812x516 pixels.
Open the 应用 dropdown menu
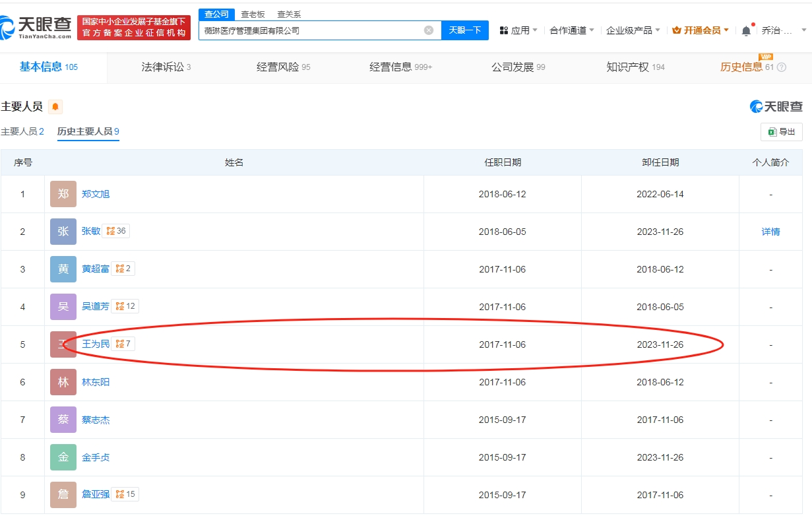click(518, 30)
